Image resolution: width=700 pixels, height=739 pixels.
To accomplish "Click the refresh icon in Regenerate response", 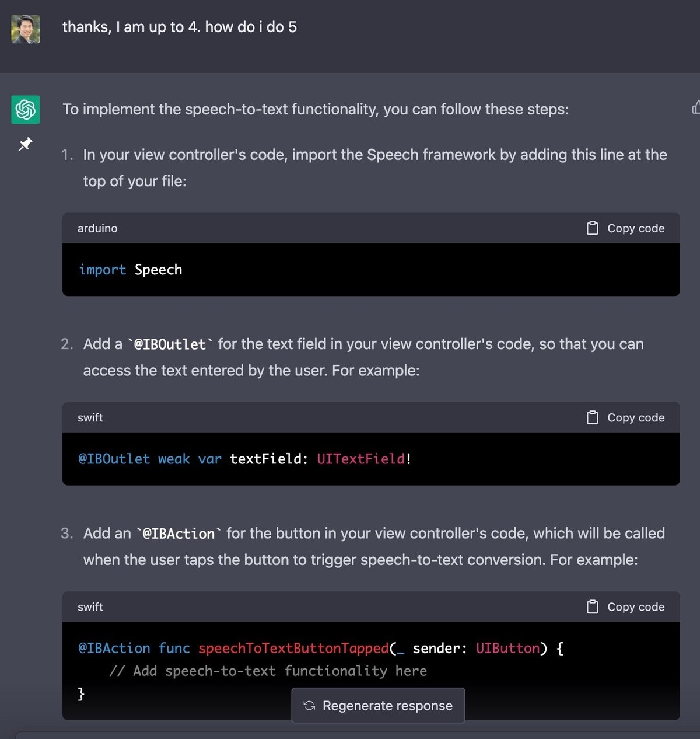I will coord(309,706).
